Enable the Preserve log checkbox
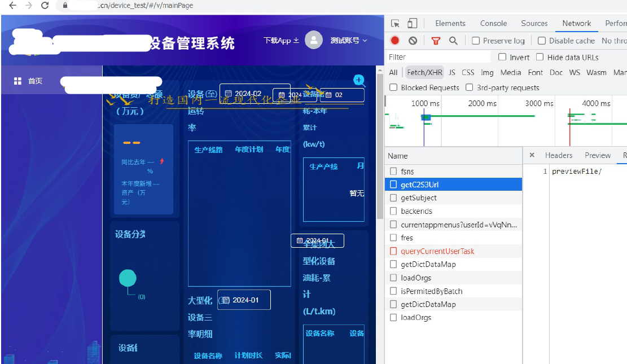627x364 pixels. point(476,41)
